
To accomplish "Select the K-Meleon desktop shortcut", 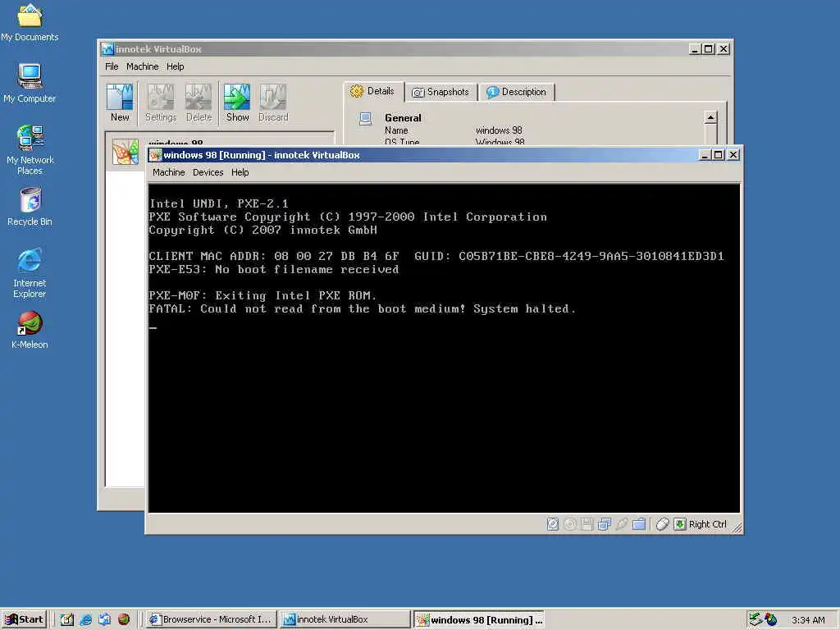I will 30,330.
